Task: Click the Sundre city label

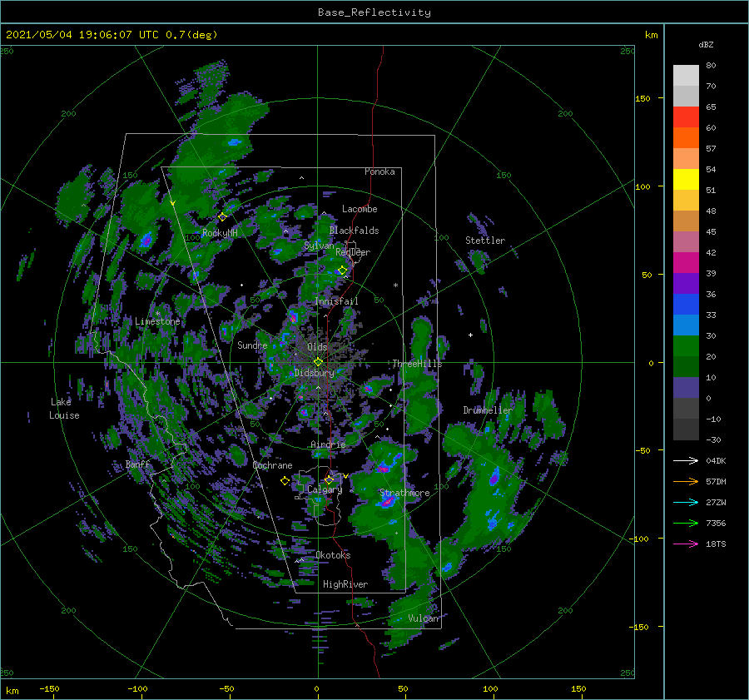Action: pyautogui.click(x=253, y=345)
